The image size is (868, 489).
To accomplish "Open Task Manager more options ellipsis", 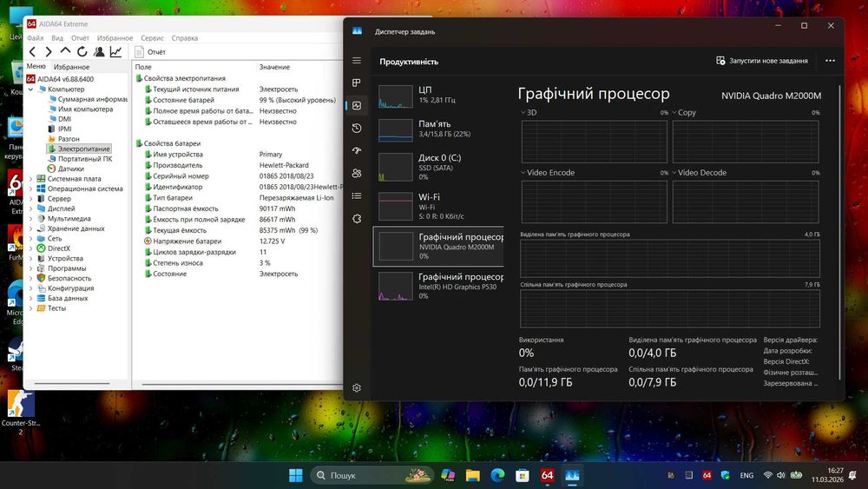I will click(830, 61).
